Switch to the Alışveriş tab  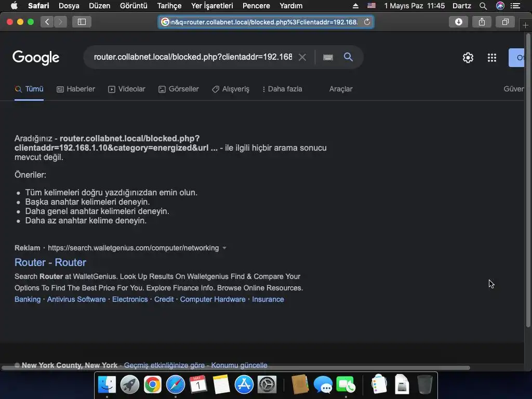click(231, 89)
